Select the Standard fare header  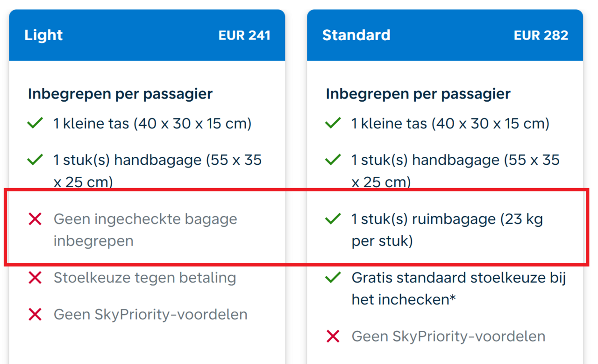point(356,35)
